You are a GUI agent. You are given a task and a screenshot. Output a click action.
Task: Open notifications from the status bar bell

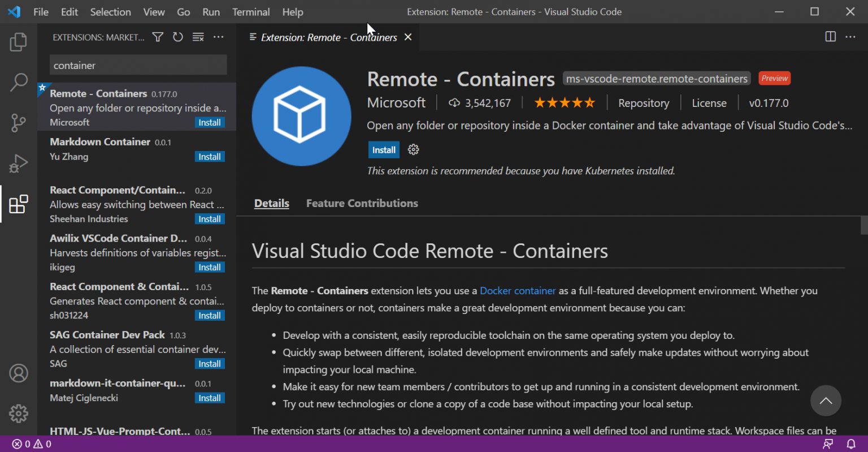[x=852, y=444]
